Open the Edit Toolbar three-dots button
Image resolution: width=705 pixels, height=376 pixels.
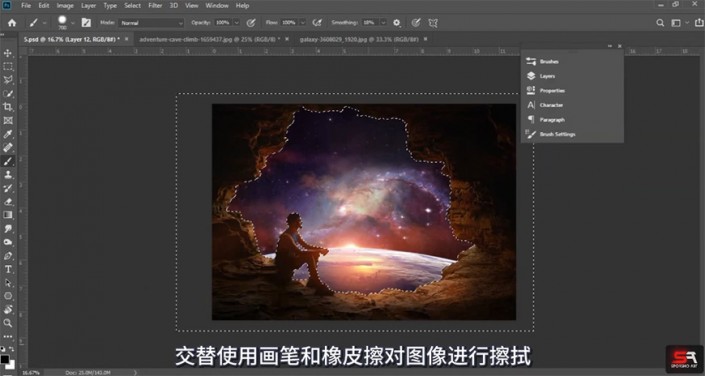(x=8, y=336)
